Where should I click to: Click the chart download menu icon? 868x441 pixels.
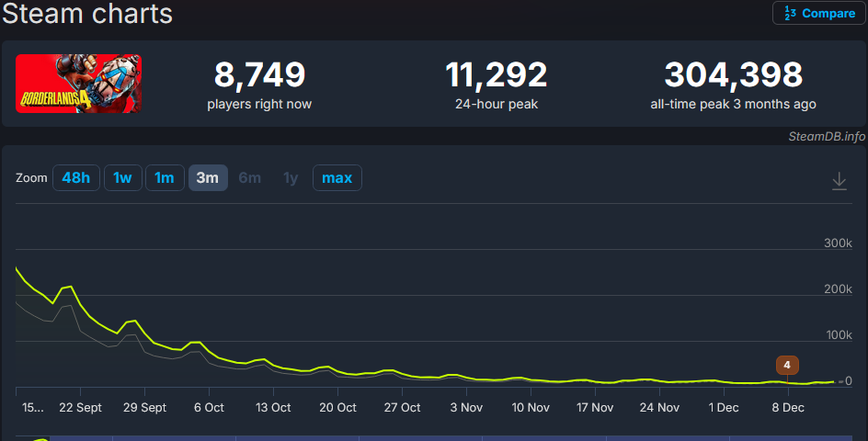(839, 181)
